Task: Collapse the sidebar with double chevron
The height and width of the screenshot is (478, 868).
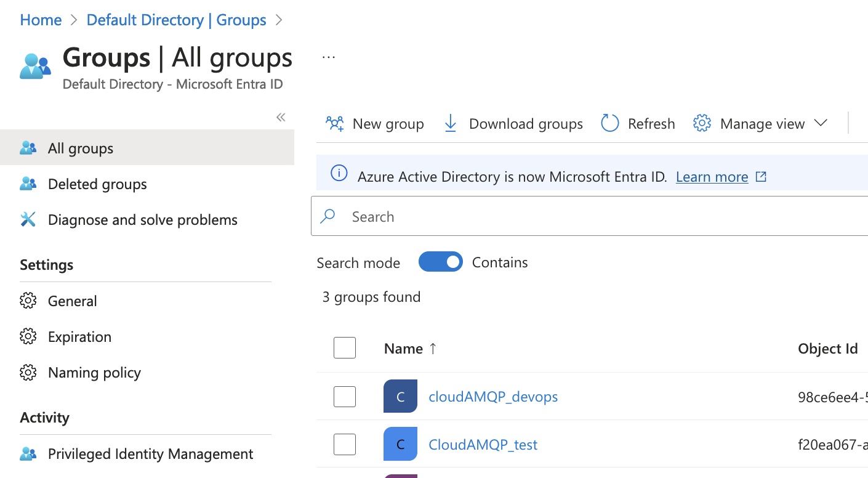Action: click(x=281, y=117)
